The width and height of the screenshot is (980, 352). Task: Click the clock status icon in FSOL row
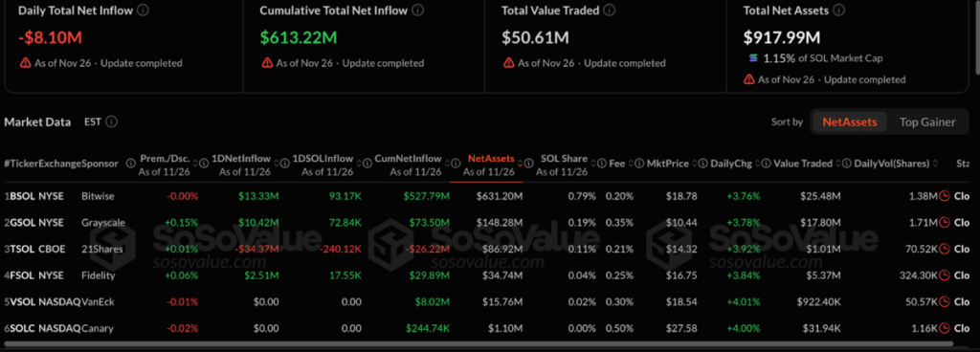pos(945,275)
